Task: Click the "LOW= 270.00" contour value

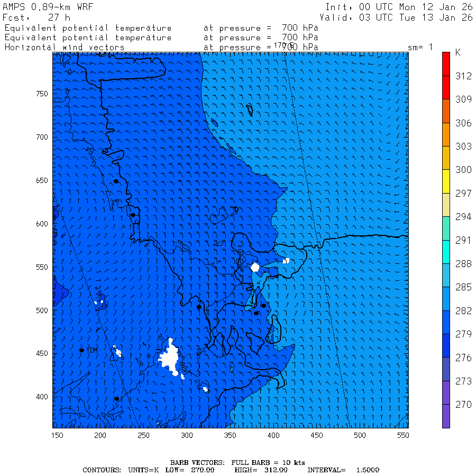Action: (190, 470)
